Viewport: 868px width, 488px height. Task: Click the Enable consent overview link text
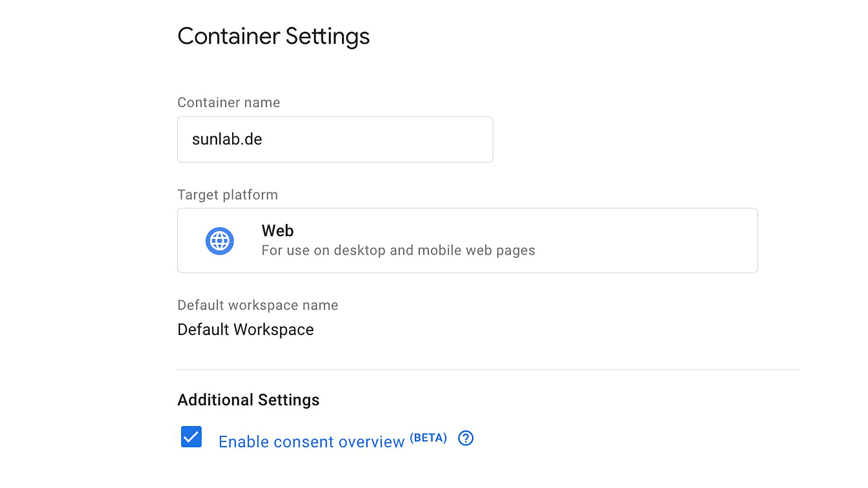311,442
